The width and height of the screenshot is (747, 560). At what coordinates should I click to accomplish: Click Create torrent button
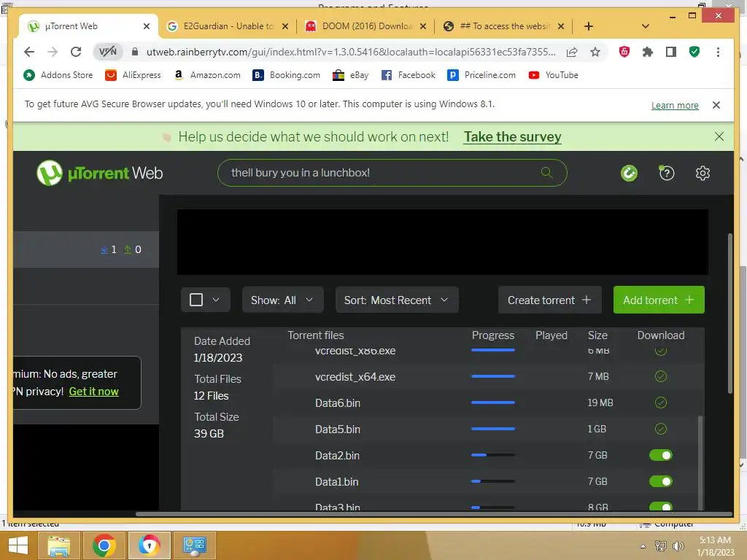click(x=550, y=300)
